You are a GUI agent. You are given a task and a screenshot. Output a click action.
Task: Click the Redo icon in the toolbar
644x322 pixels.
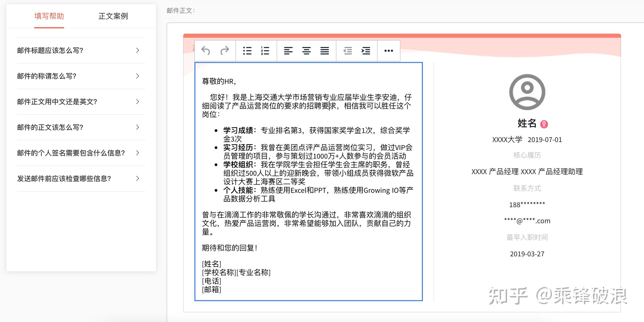[x=225, y=50]
